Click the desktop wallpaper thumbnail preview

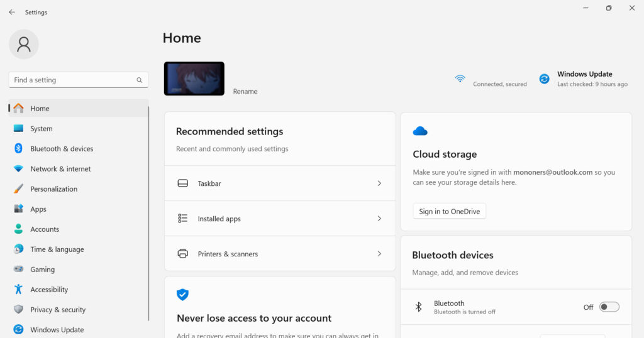[194, 79]
